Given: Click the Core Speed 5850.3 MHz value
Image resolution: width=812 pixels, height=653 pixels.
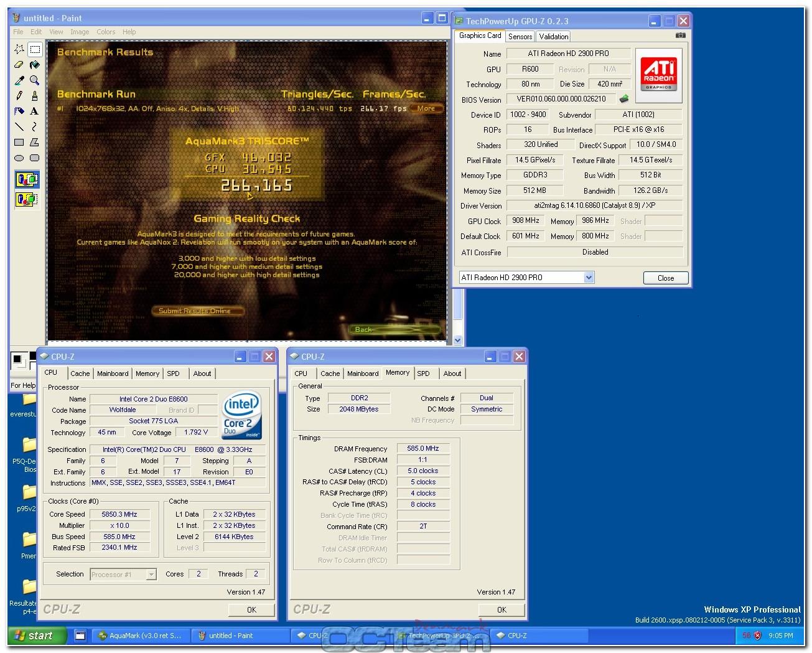Looking at the screenshot, I should (x=119, y=514).
